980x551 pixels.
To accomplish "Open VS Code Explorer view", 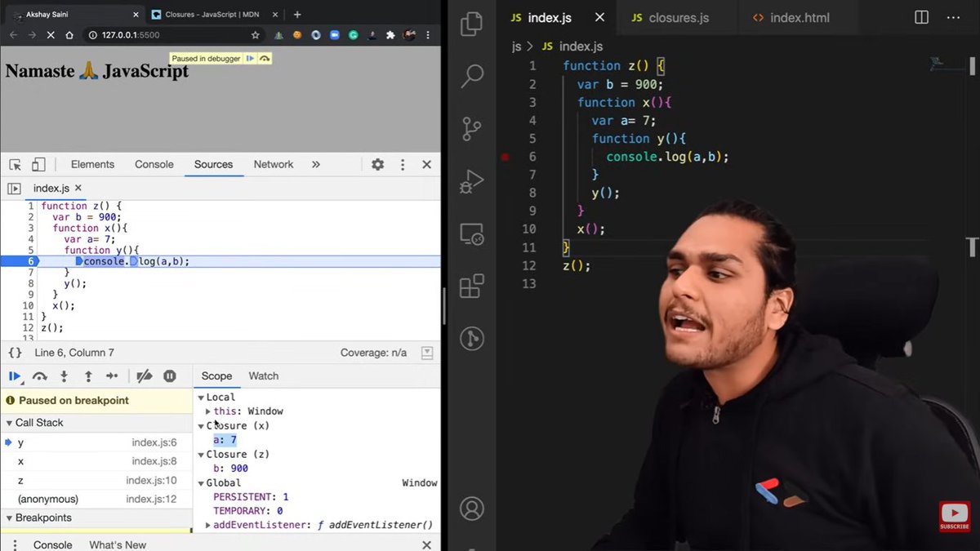I will [471, 24].
